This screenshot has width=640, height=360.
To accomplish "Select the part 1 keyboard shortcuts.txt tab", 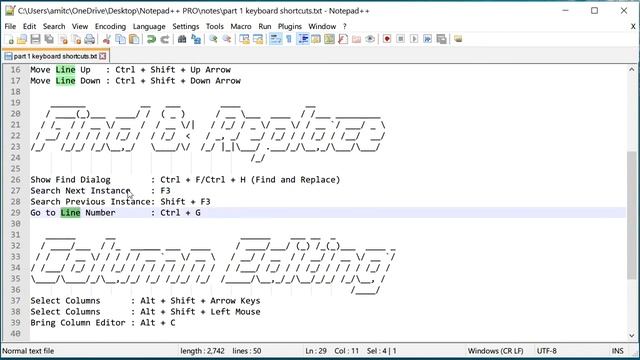I will tap(55, 56).
